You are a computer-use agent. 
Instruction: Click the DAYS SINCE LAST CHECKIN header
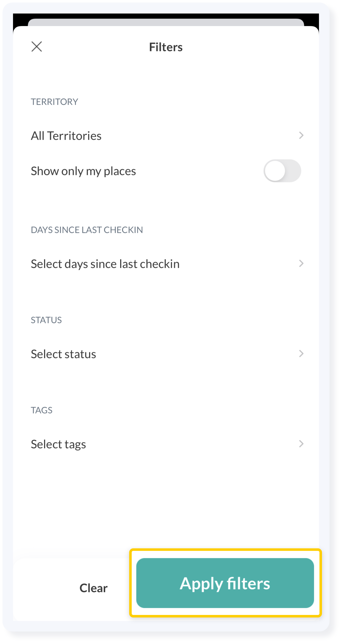click(x=87, y=230)
